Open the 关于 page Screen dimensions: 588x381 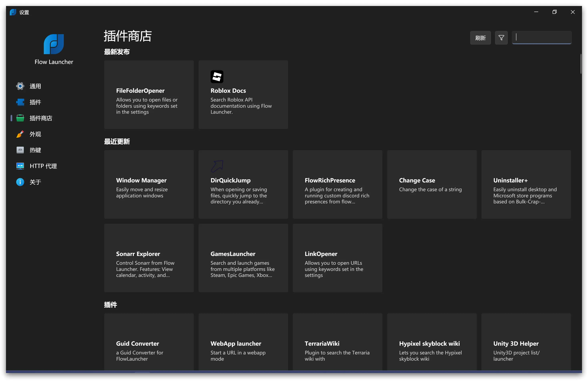[x=35, y=182]
